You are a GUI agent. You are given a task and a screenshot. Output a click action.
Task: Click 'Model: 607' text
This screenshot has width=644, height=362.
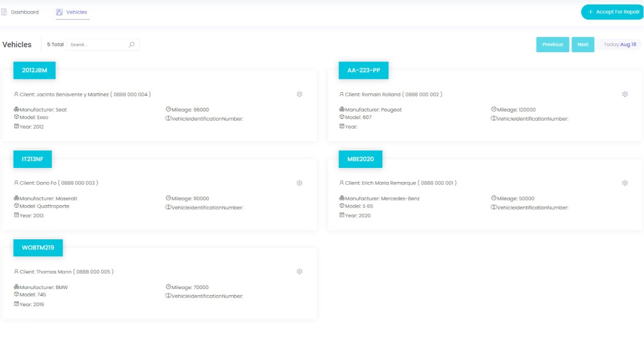click(358, 118)
